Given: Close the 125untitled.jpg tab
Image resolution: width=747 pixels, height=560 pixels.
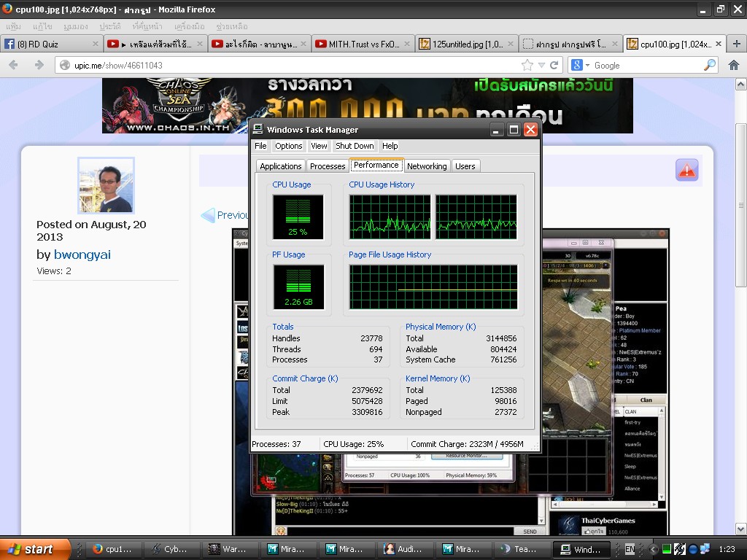Looking at the screenshot, I should (x=511, y=44).
